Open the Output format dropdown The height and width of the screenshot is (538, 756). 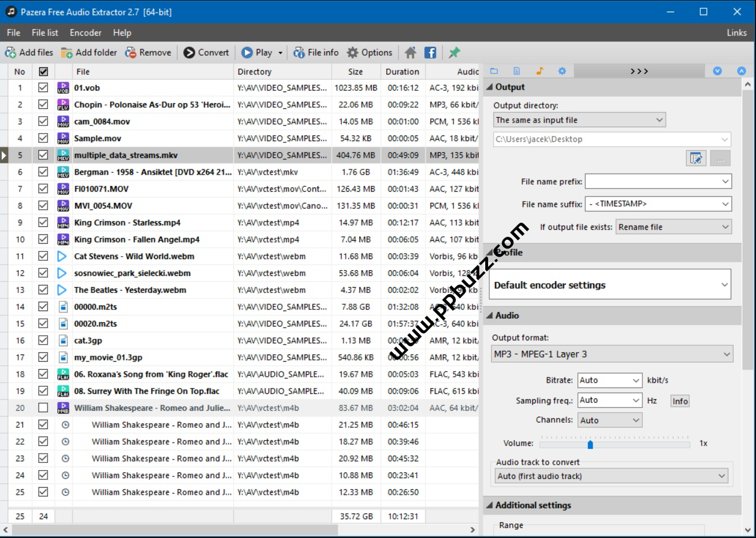coord(612,354)
